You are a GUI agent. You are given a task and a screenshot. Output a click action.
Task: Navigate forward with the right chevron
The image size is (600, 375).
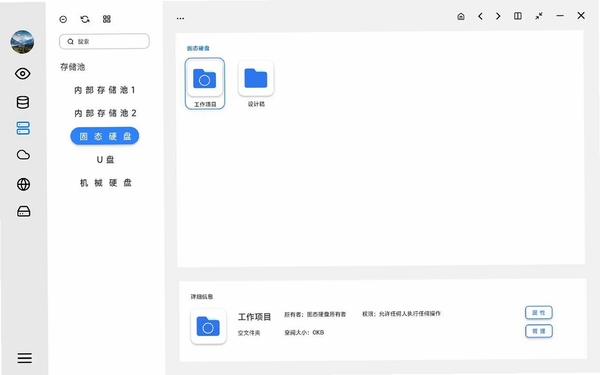tap(498, 16)
